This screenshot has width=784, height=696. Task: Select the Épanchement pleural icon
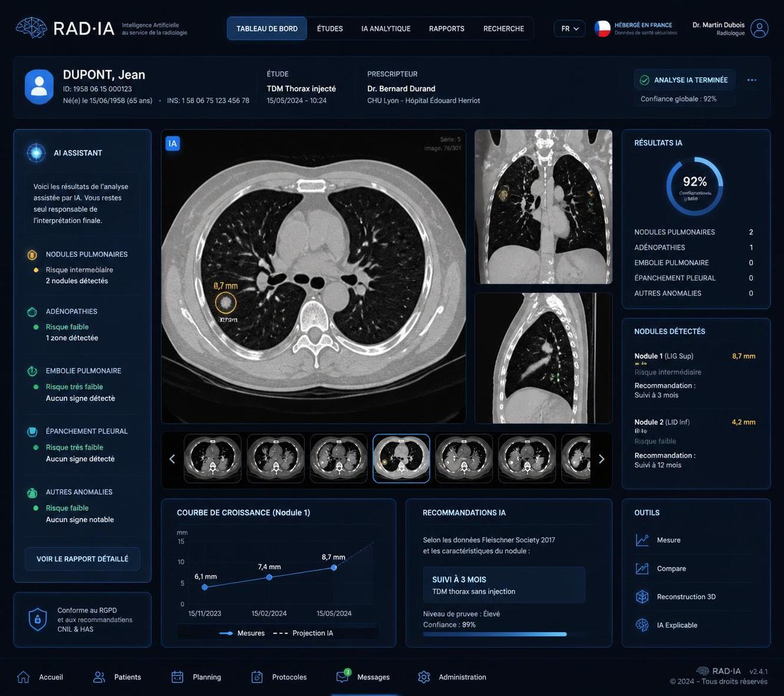32,431
